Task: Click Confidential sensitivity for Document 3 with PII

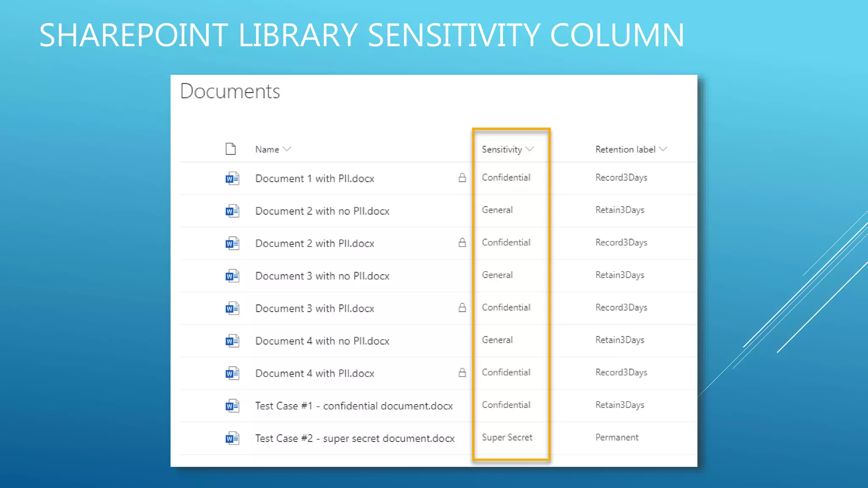Action: (506, 308)
